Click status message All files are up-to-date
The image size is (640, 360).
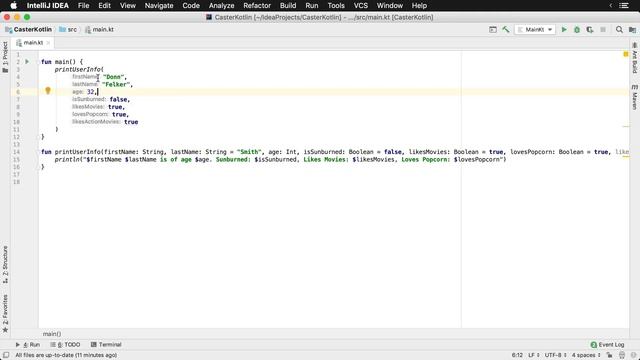[66, 355]
